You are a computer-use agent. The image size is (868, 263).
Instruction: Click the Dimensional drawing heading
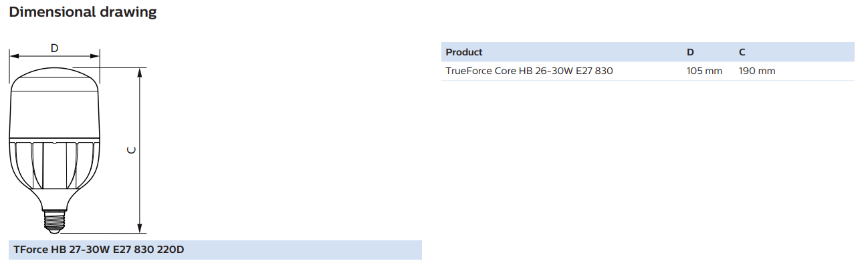[84, 12]
